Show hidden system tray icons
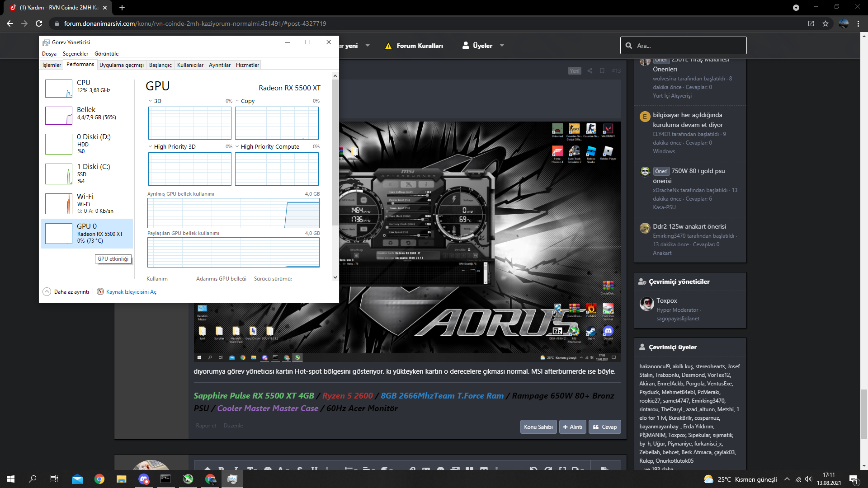 click(787, 479)
